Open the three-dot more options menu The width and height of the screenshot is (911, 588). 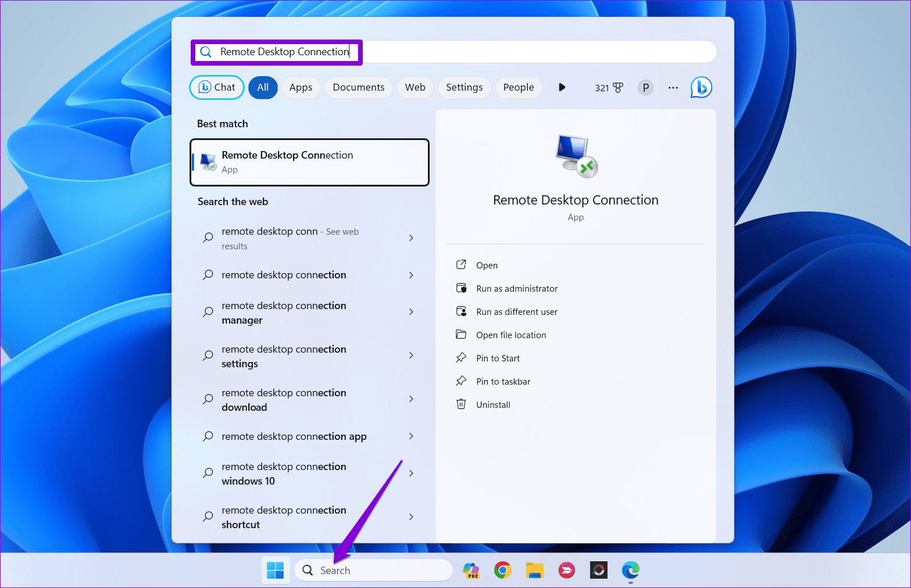click(673, 88)
